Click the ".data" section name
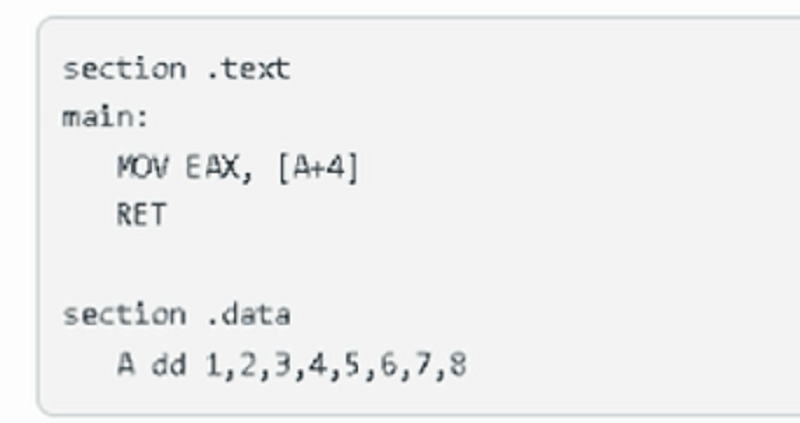The width and height of the screenshot is (800, 423). tap(249, 314)
